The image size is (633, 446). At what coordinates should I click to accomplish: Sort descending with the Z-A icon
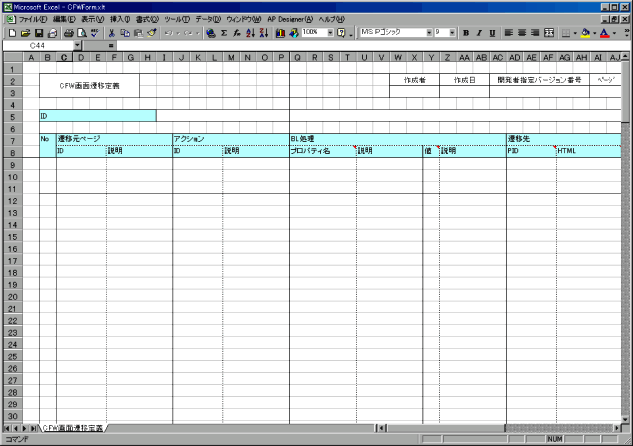click(x=264, y=33)
